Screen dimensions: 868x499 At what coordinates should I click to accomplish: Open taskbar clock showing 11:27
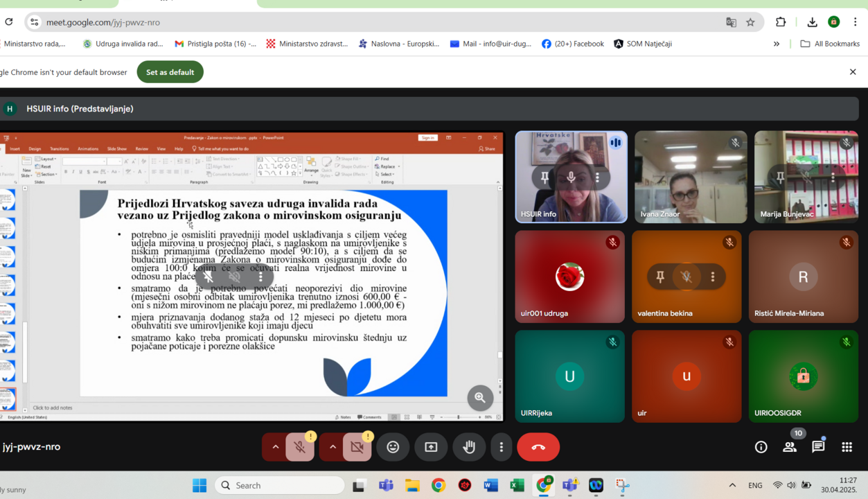pyautogui.click(x=839, y=485)
